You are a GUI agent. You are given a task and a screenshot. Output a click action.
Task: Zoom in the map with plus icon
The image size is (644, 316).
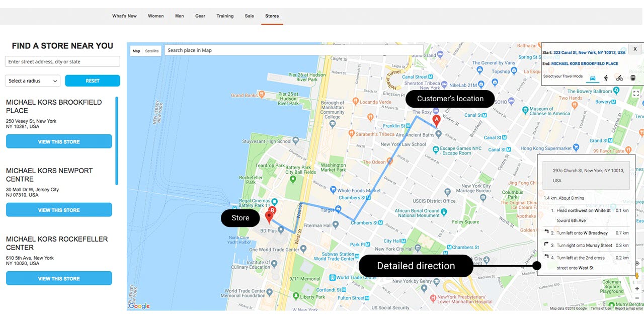[637, 289]
